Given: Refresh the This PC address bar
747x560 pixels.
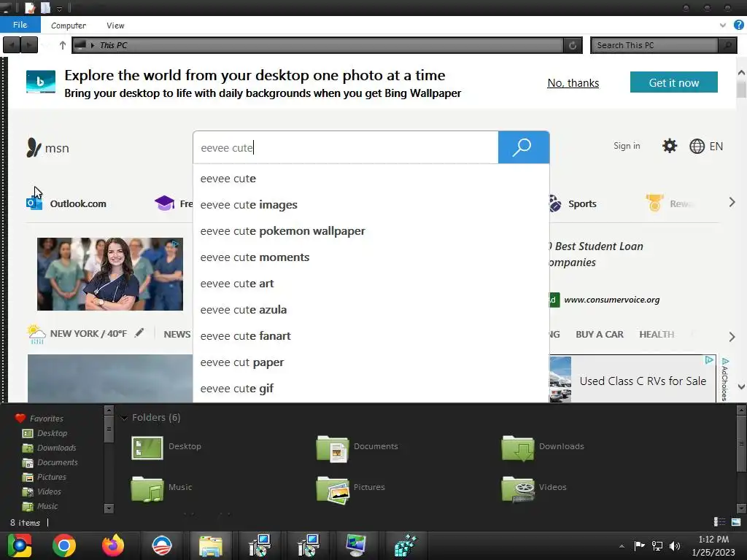Looking at the screenshot, I should tap(573, 45).
